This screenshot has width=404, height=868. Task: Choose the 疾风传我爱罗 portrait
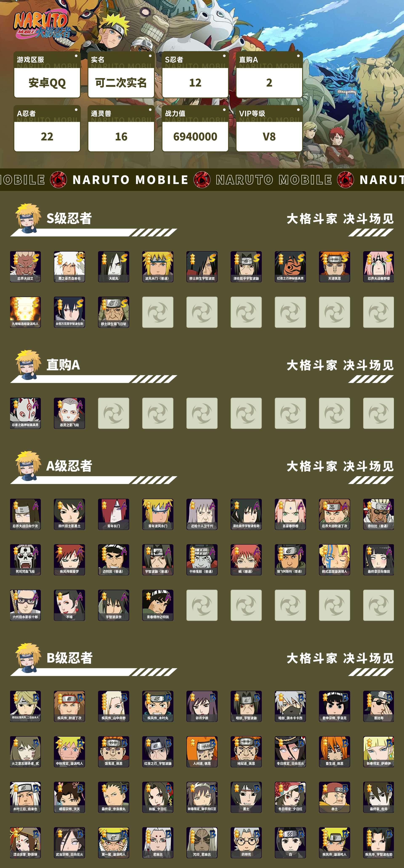(x=69, y=560)
